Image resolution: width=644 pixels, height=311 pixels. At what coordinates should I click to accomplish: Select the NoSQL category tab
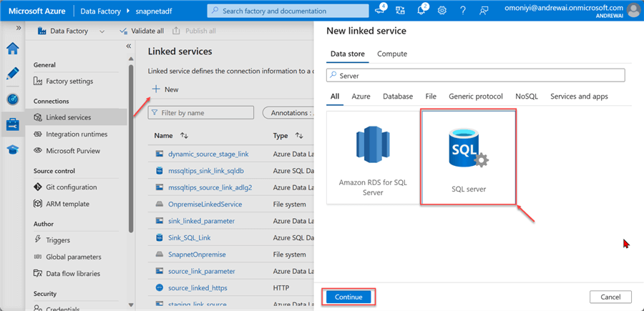[x=527, y=97]
